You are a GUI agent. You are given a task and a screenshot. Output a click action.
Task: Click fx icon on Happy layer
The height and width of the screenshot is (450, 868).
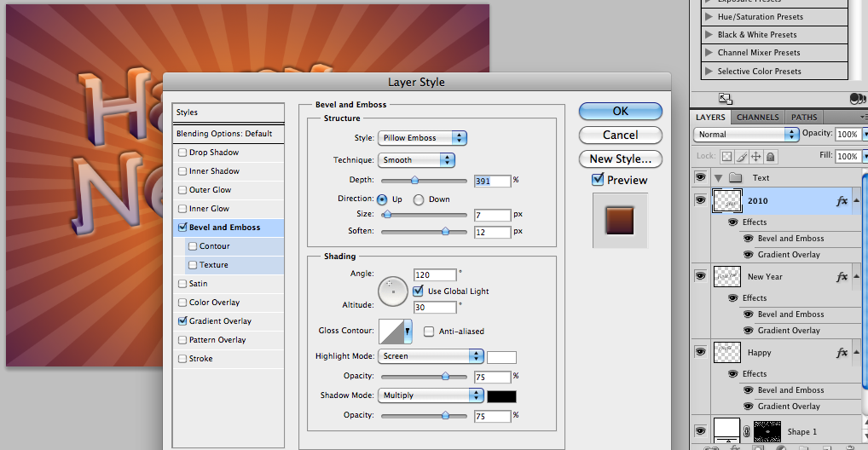(x=842, y=353)
